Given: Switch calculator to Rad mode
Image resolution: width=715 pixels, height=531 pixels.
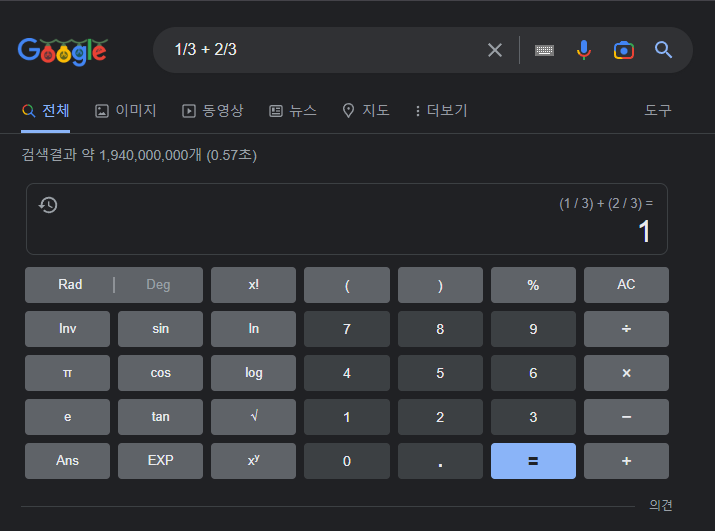Looking at the screenshot, I should [x=70, y=285].
